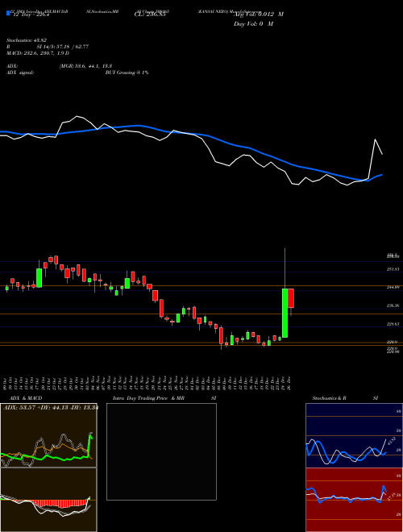This screenshot has width=403, height=532.
Task: Click the Day Vol 0 M reading
Action: click(x=253, y=24)
